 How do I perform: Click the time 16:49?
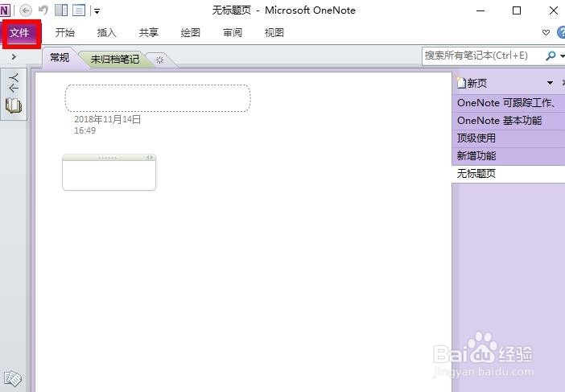[x=85, y=130]
